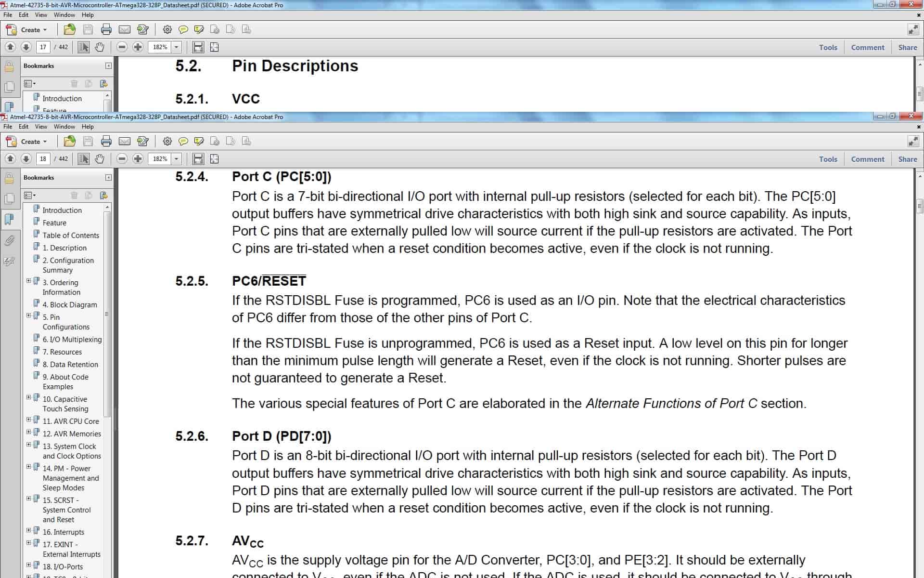The width and height of the screenshot is (924, 578).
Task: Open the security lock panel in front window
Action: pos(9,179)
